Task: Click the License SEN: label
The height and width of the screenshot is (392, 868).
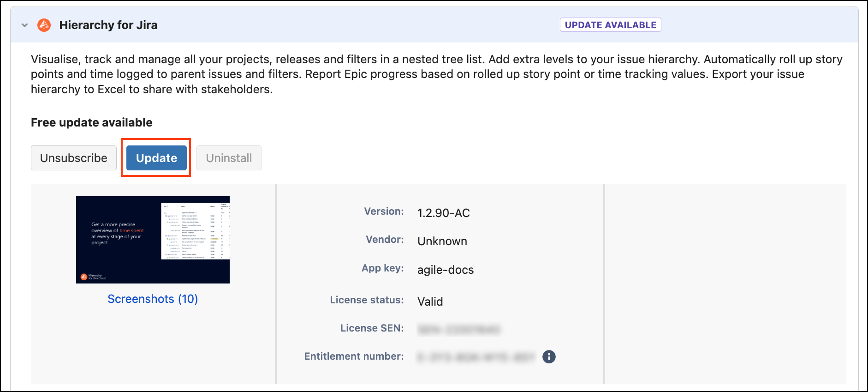Action: [372, 328]
